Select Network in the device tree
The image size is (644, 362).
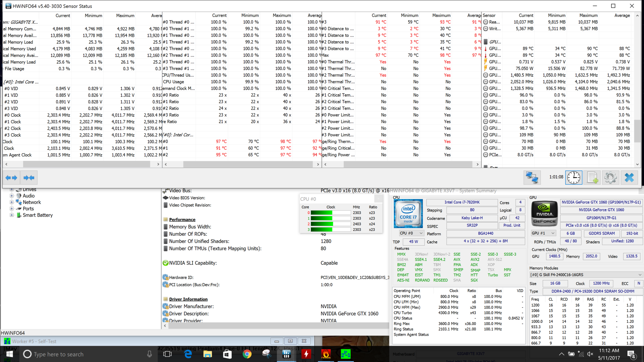(x=32, y=202)
